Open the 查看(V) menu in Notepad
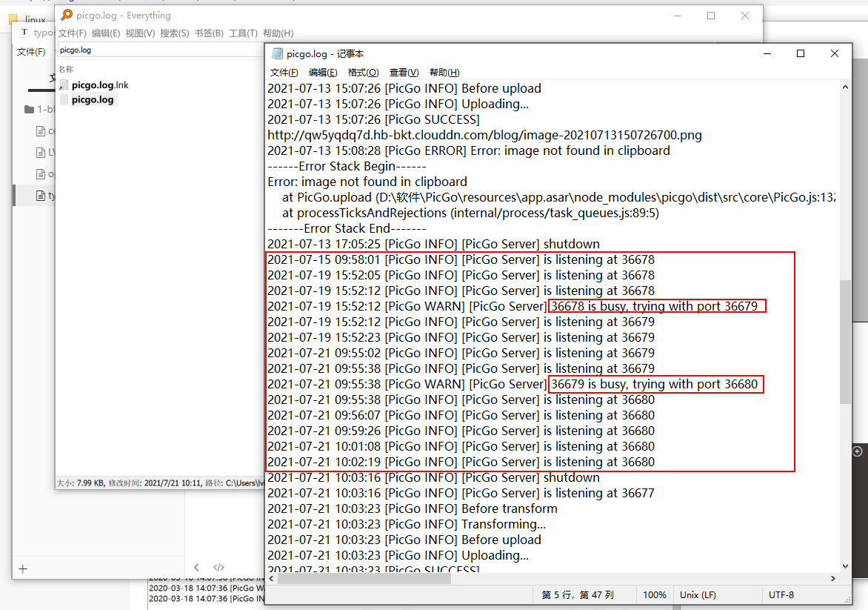The width and height of the screenshot is (868, 610). point(404,73)
